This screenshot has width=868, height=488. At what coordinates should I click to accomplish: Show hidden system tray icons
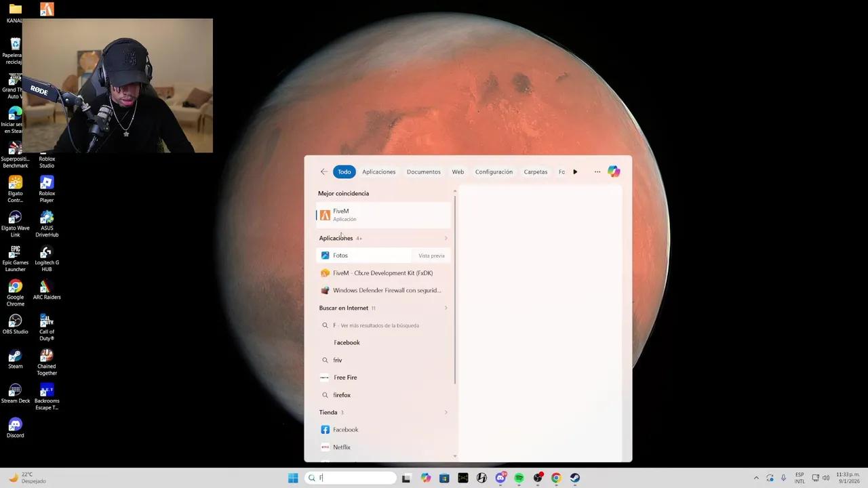(x=756, y=478)
